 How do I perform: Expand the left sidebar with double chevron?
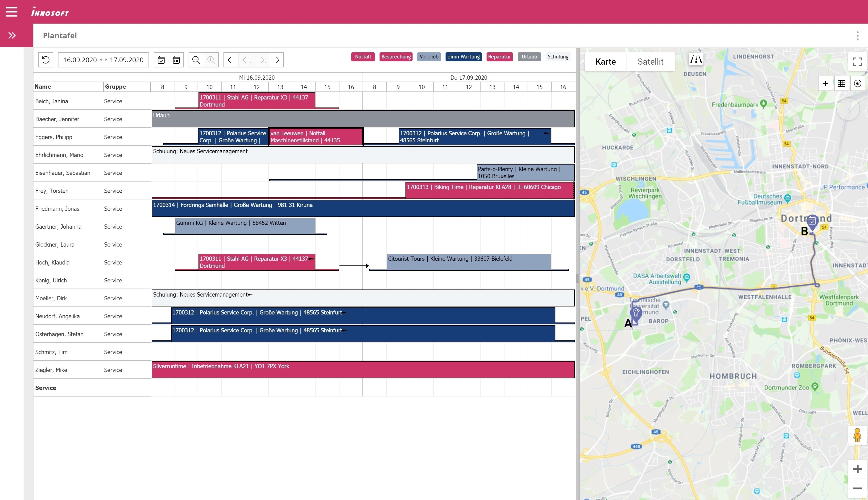[x=12, y=35]
